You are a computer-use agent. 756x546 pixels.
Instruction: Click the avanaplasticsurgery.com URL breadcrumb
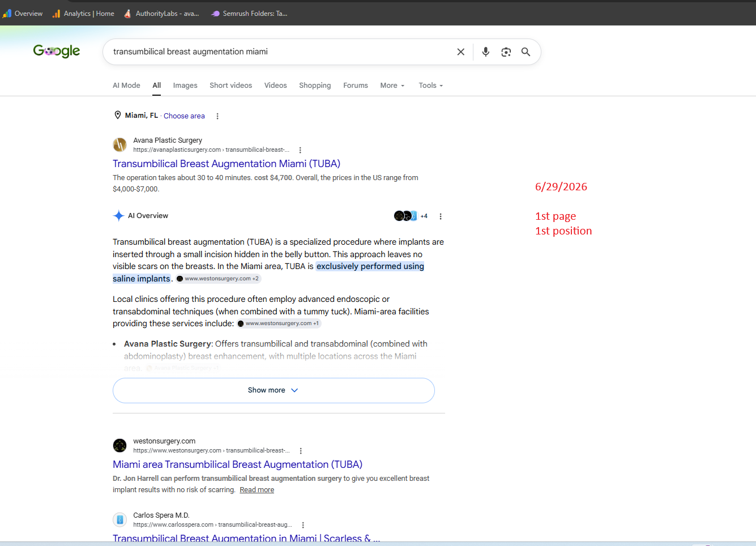tap(211, 150)
